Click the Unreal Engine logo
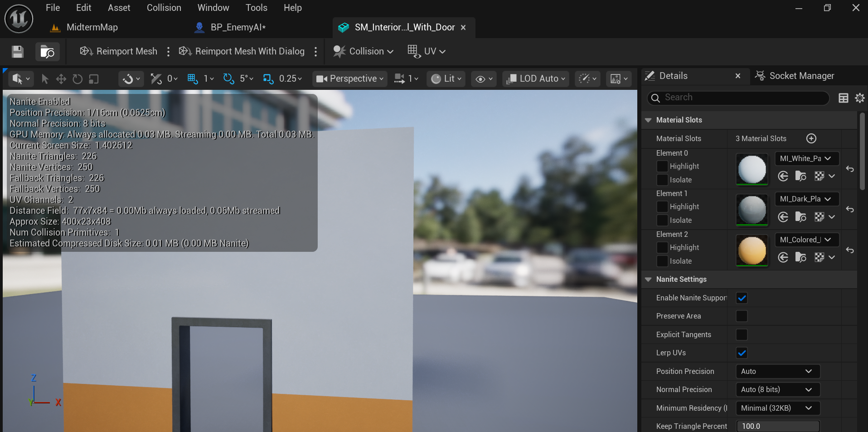The image size is (868, 432). click(x=19, y=19)
